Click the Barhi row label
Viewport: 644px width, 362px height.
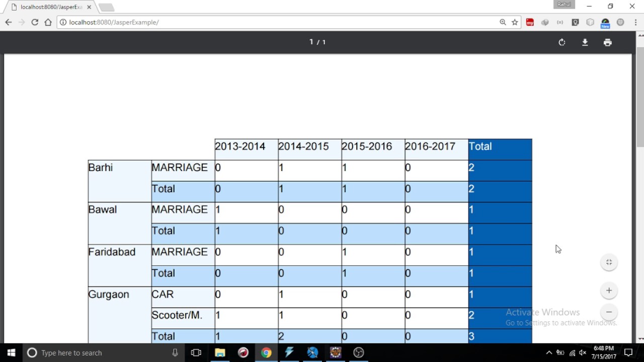tap(120, 181)
